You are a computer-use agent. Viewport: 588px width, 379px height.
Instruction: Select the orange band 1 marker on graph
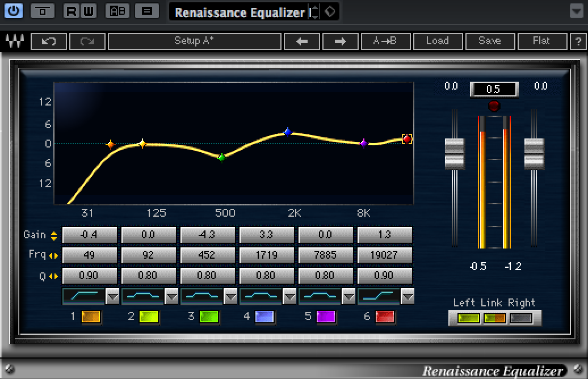click(x=110, y=144)
